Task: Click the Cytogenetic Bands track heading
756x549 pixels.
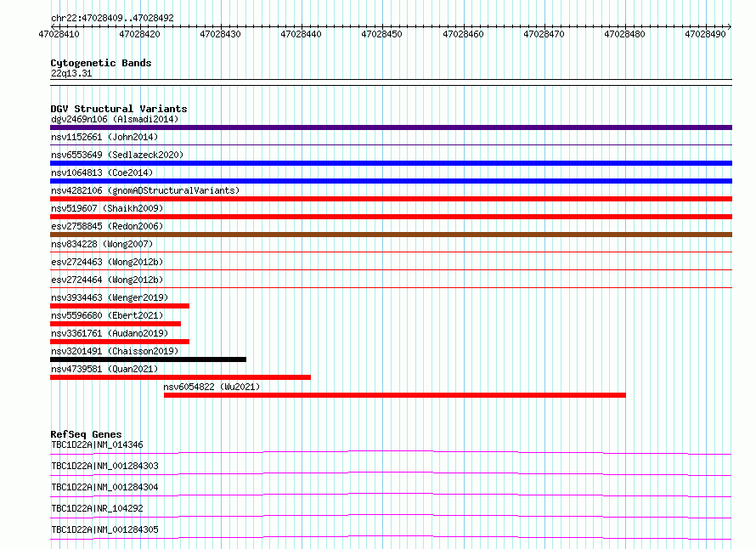Action: point(101,63)
